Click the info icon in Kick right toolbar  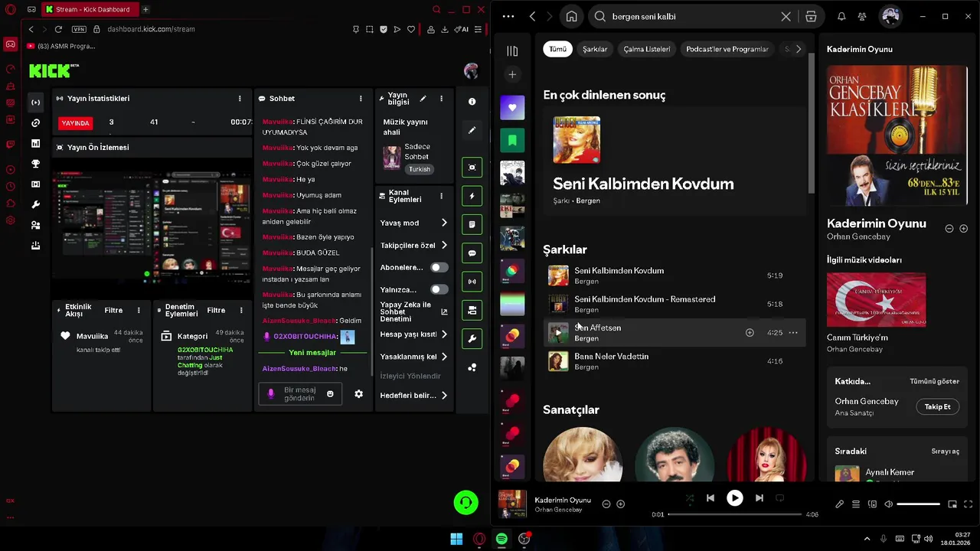tap(472, 101)
